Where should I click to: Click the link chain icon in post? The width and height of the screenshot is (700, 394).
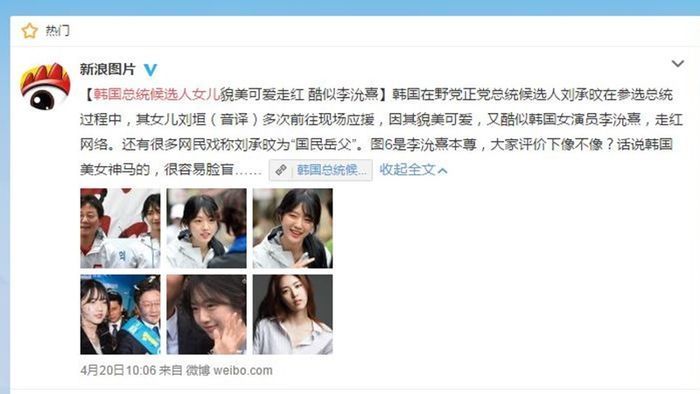(281, 170)
